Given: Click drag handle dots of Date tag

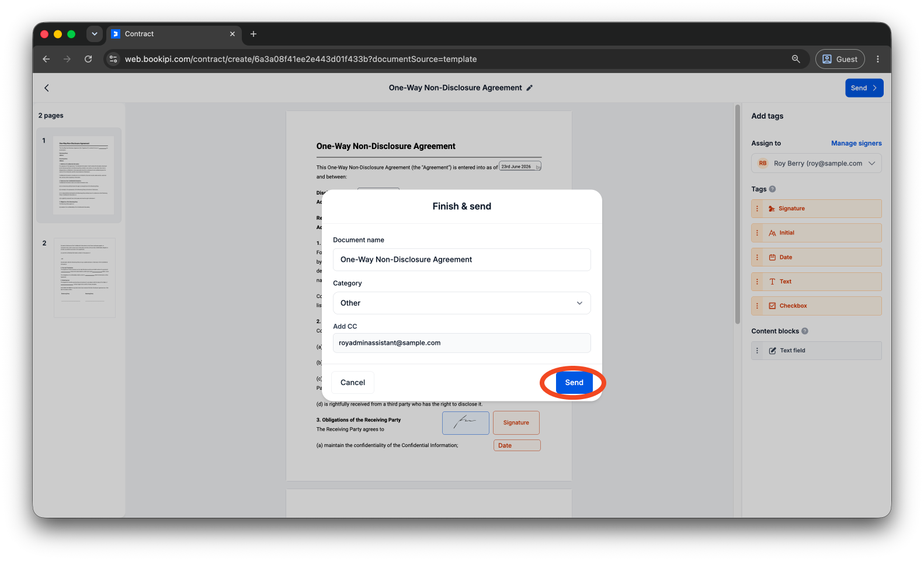Looking at the screenshot, I should [x=757, y=257].
